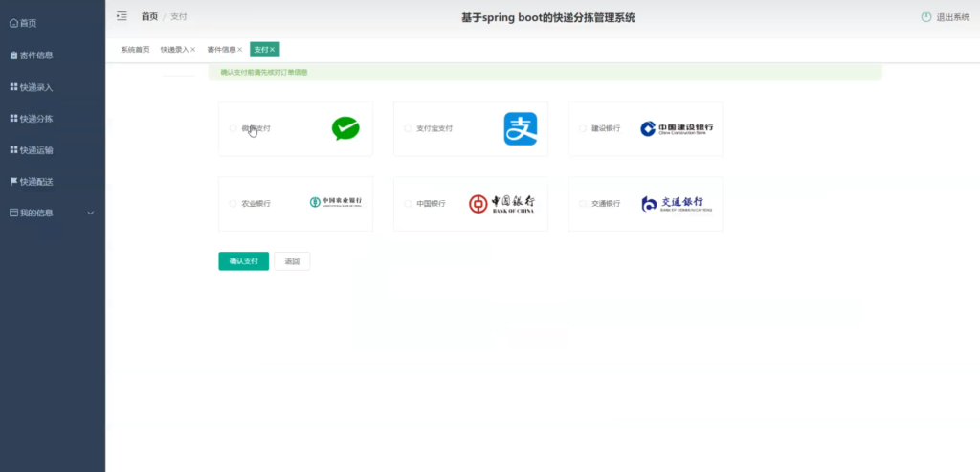Image resolution: width=980 pixels, height=472 pixels.
Task: Select the 中国银行 radio button
Action: tap(408, 203)
